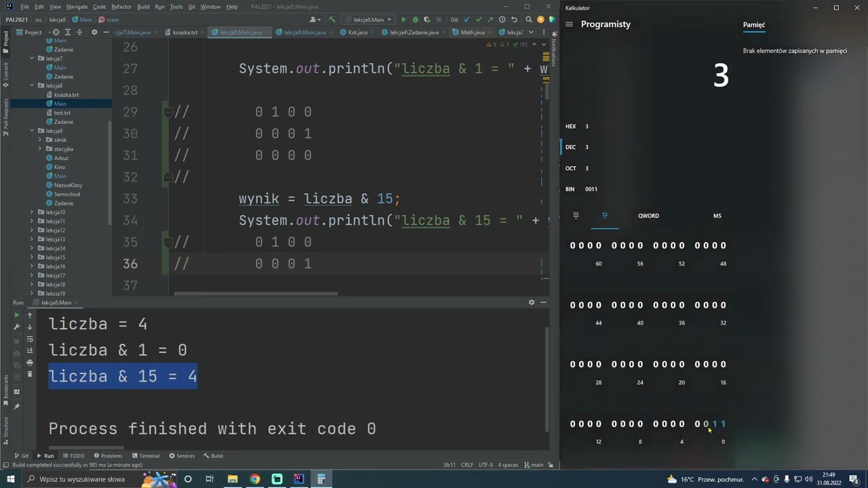The height and width of the screenshot is (488, 868).
Task: Toggle lowest bit above label 0 in Calculator
Action: click(723, 424)
